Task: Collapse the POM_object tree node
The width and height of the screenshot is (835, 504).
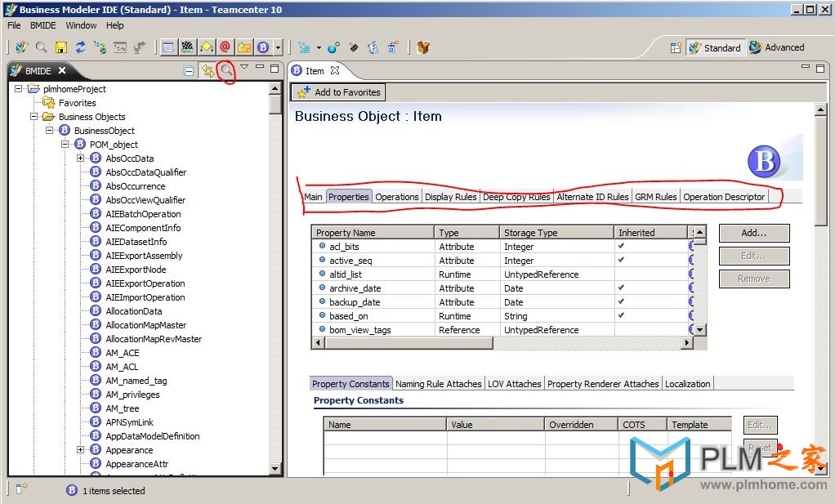Action: pyautogui.click(x=65, y=144)
